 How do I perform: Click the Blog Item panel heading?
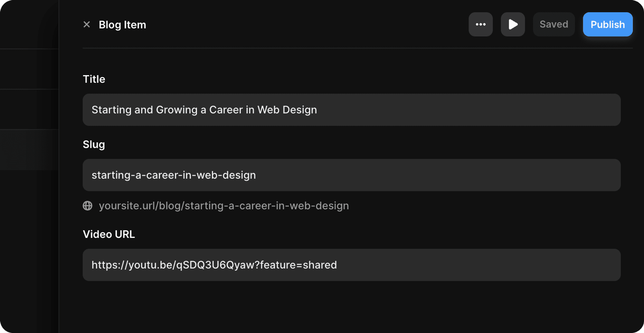[122, 25]
